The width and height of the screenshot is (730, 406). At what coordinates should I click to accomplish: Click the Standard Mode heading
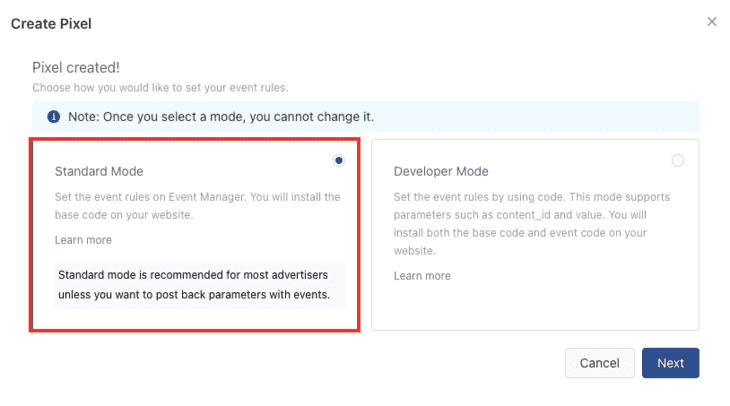[99, 171]
